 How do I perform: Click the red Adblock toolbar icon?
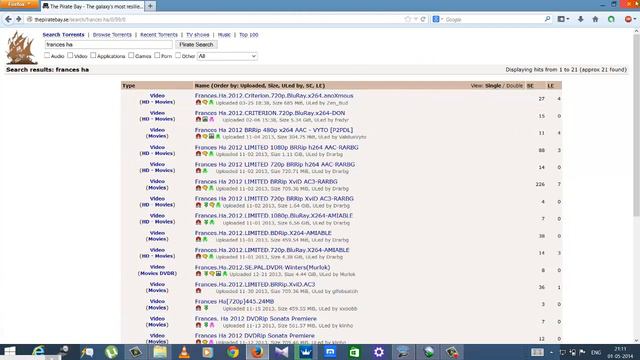(x=628, y=19)
